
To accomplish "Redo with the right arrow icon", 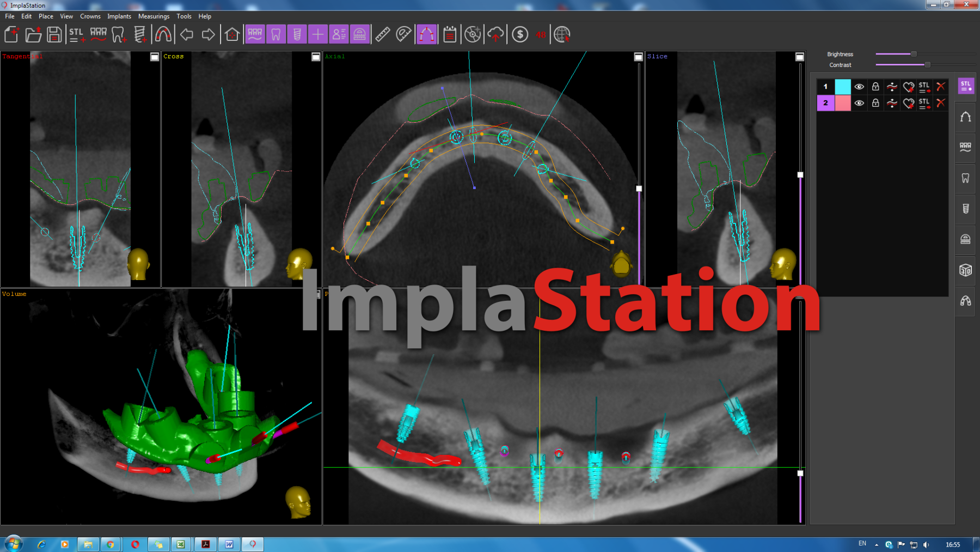I will coord(208,34).
